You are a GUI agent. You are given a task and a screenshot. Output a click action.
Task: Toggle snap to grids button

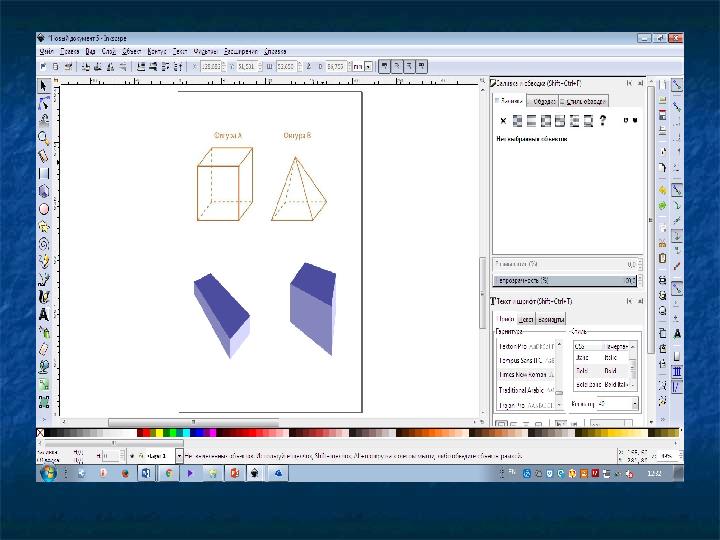click(677, 371)
